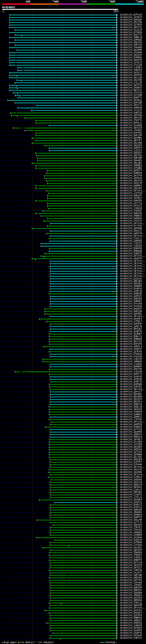The width and height of the screenshot is (146, 644).
Task: Click the white query sequence ruler bar
Action: point(60,9)
